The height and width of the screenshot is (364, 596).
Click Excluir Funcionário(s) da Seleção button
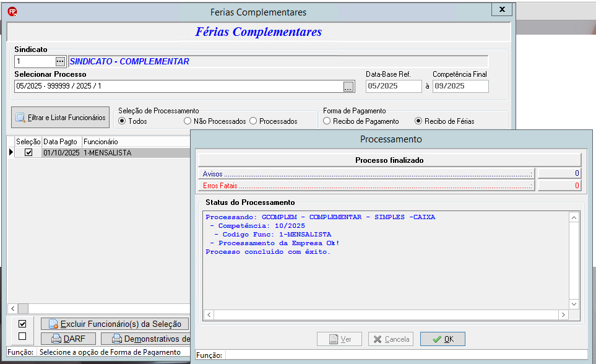[114, 324]
